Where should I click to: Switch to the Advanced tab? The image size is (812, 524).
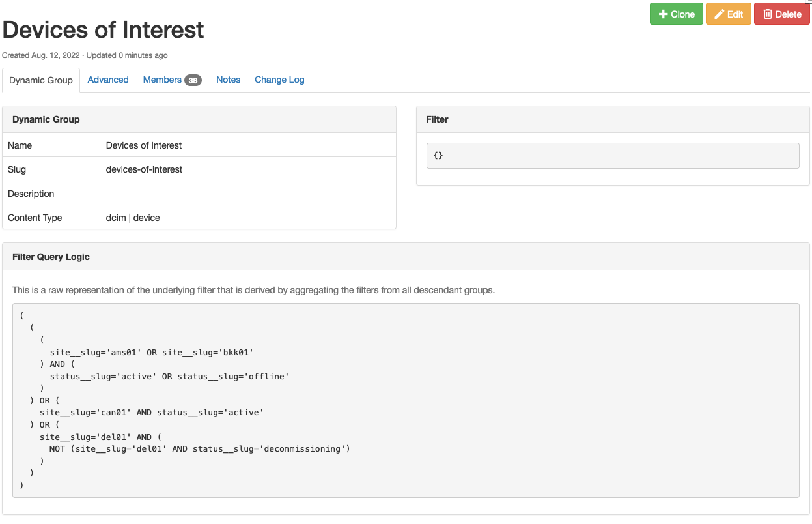pyautogui.click(x=108, y=80)
